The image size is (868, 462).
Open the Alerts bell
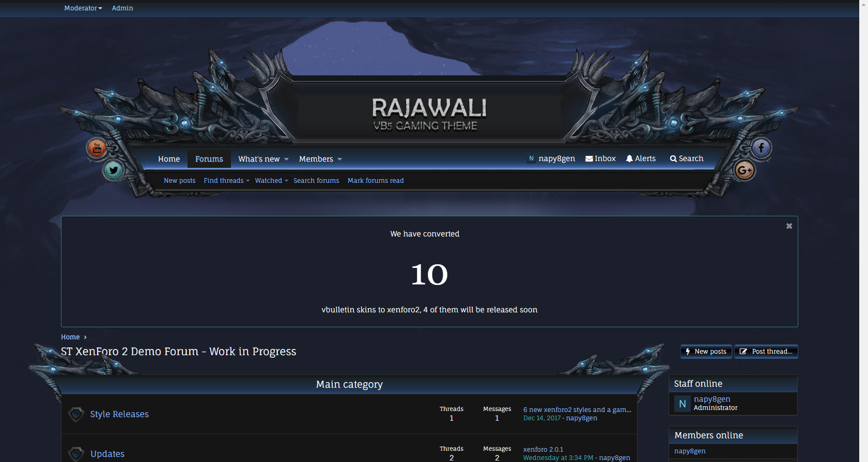[641, 158]
